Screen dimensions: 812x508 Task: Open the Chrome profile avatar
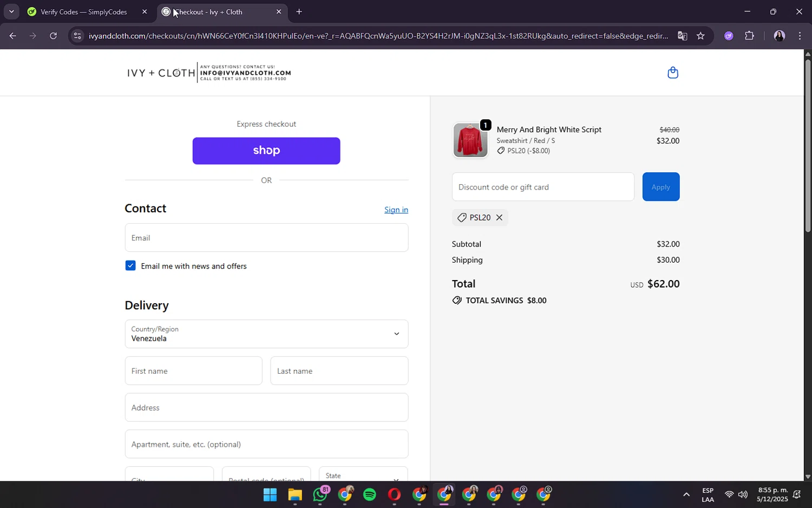pyautogui.click(x=779, y=36)
